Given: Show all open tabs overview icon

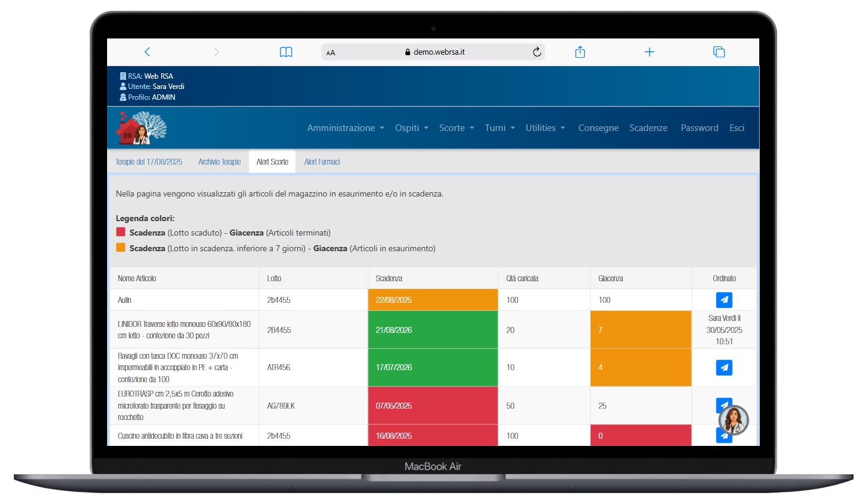Looking at the screenshot, I should (719, 52).
